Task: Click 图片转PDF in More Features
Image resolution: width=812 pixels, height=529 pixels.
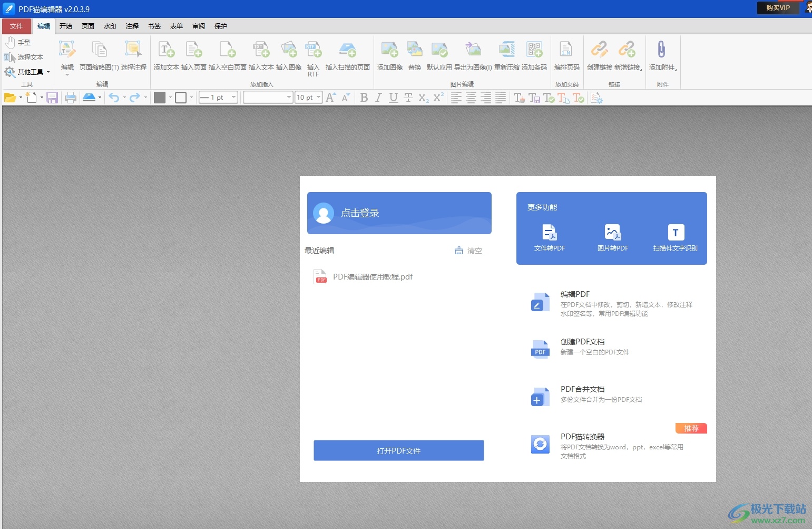Action: coord(613,238)
